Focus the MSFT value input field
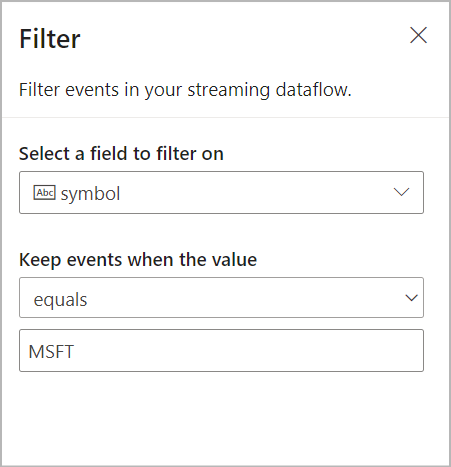The height and width of the screenshot is (467, 451). click(x=221, y=350)
